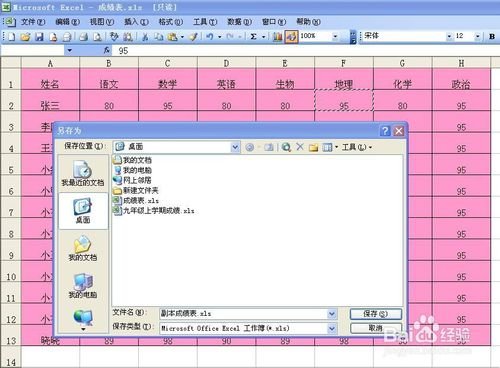Expand the 宋体 font dropdown

449,37
